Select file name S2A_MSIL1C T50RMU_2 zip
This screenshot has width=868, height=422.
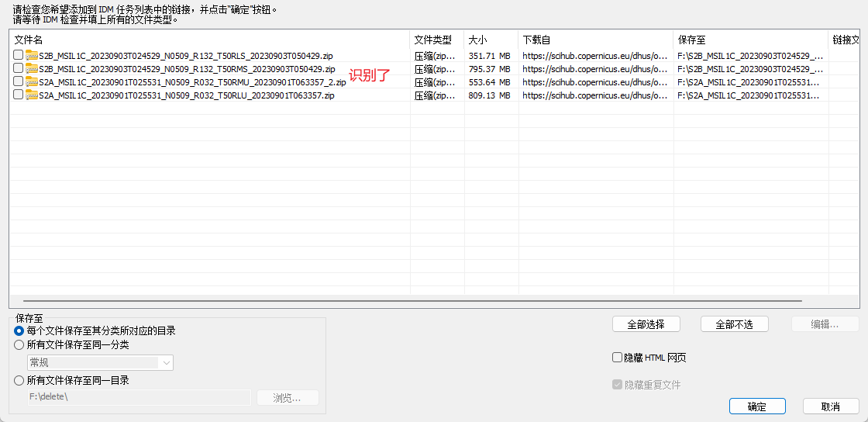pos(193,82)
